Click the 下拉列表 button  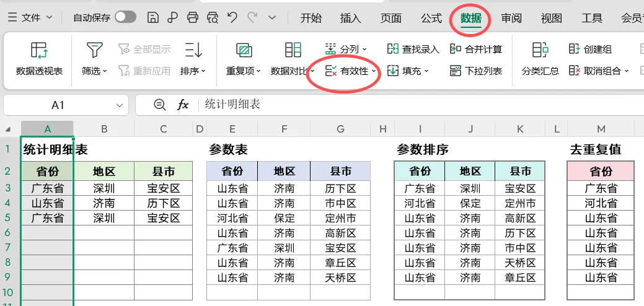[x=475, y=71]
